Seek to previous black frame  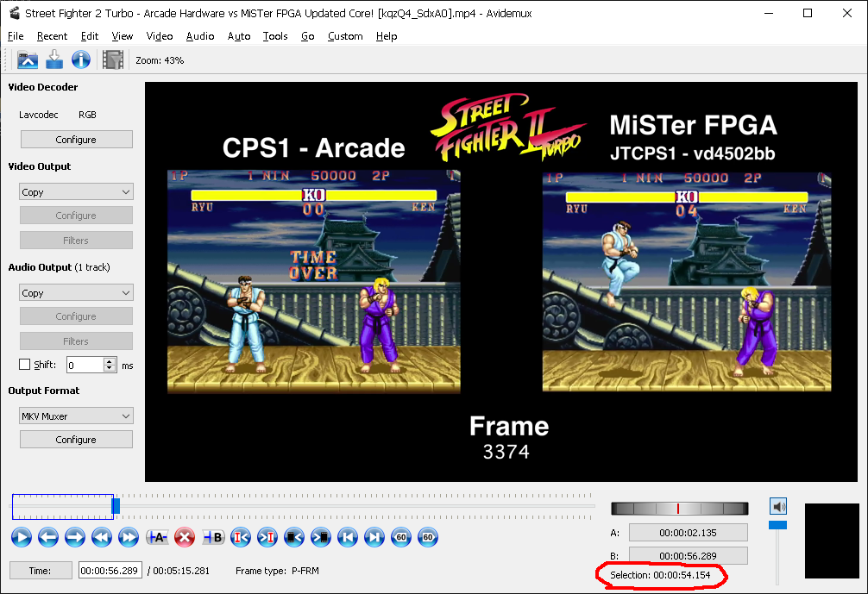294,537
